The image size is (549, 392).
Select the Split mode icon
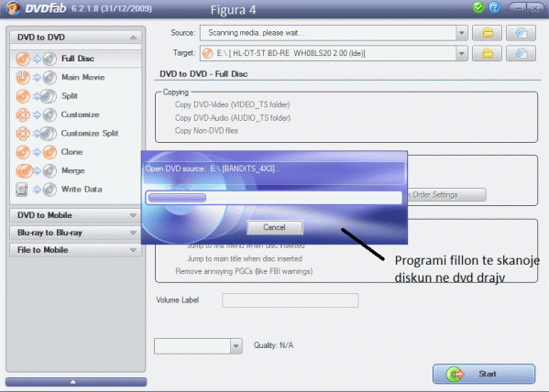36,96
